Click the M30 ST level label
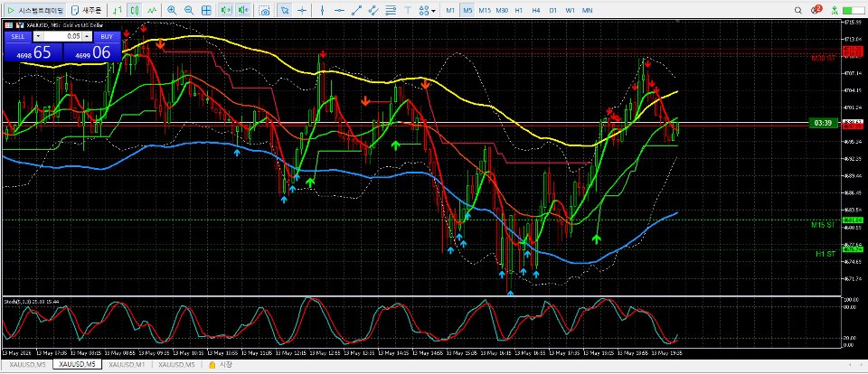The image size is (868, 374). pos(823,58)
